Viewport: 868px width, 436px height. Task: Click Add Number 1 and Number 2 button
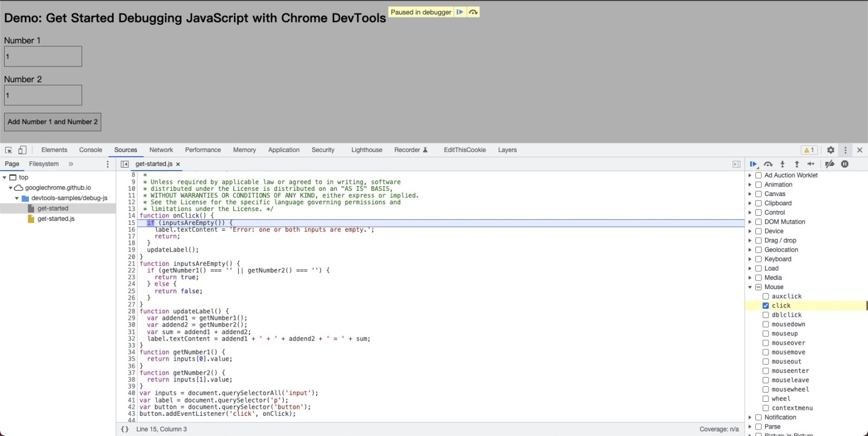(53, 122)
